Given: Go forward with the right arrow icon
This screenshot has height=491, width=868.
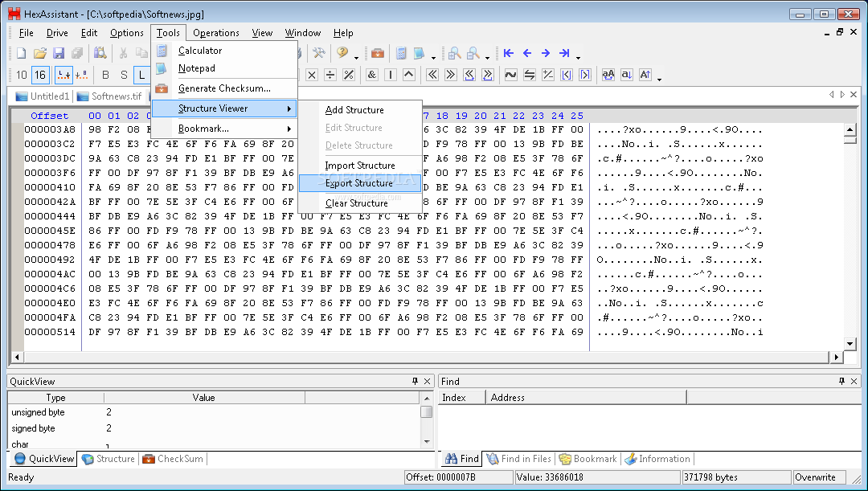Looking at the screenshot, I should point(545,53).
